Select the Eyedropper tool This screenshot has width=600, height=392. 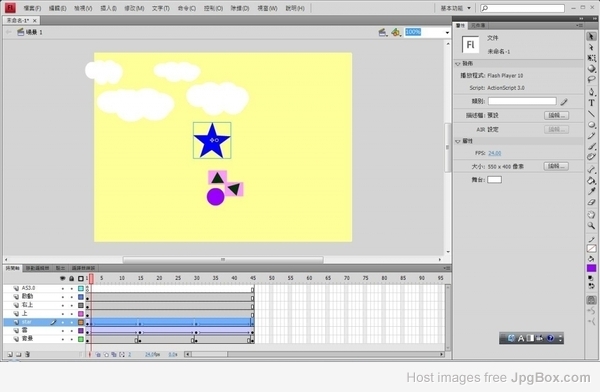(x=591, y=191)
